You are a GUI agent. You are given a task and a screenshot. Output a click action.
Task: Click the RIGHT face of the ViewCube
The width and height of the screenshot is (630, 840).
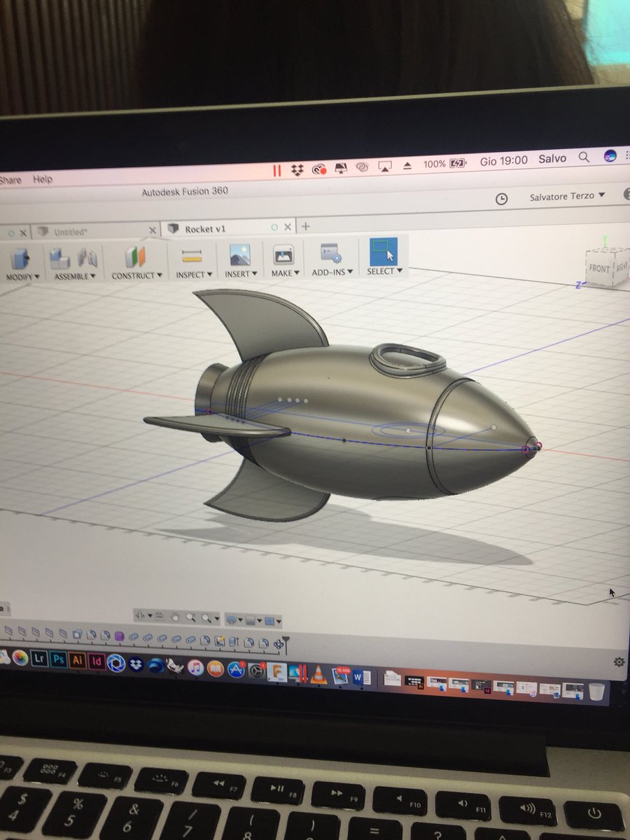[x=621, y=267]
